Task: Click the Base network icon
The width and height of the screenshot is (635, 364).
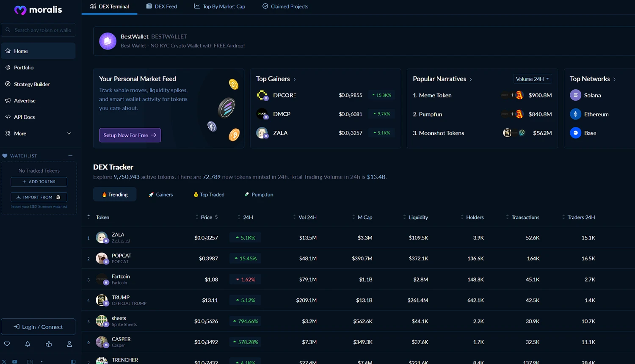Action: tap(575, 133)
